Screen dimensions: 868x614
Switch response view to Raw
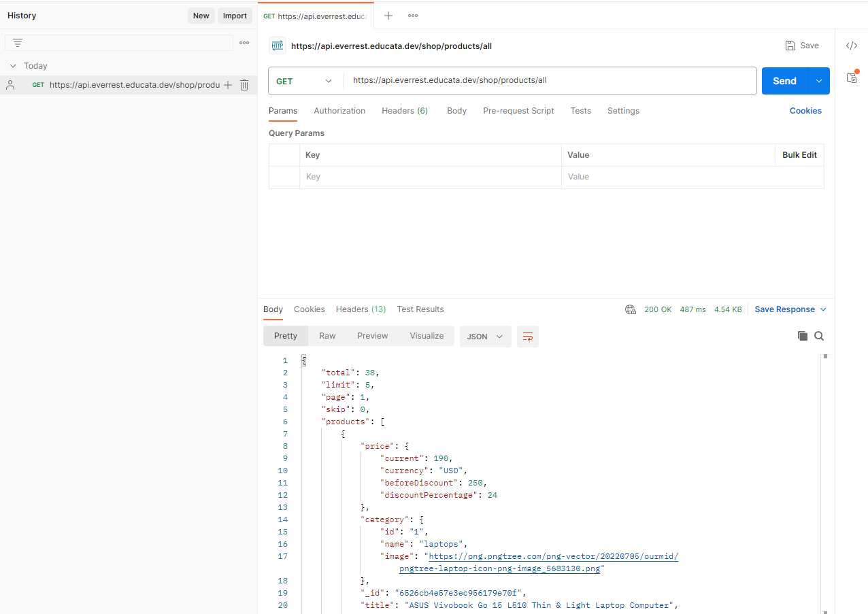point(327,336)
